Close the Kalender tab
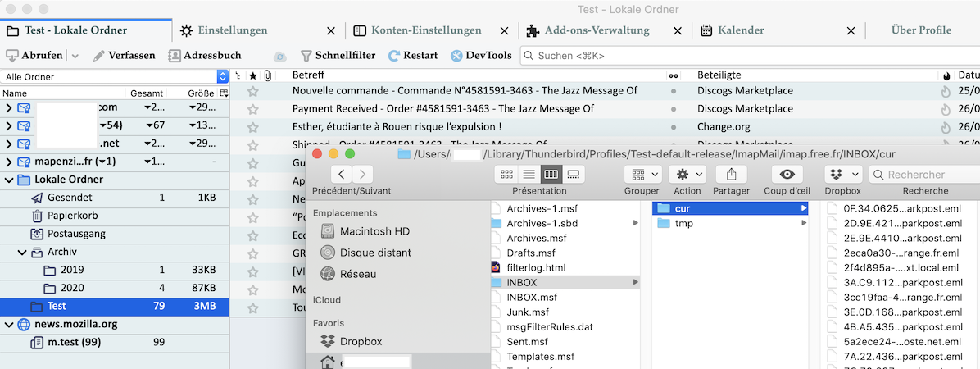 click(851, 30)
